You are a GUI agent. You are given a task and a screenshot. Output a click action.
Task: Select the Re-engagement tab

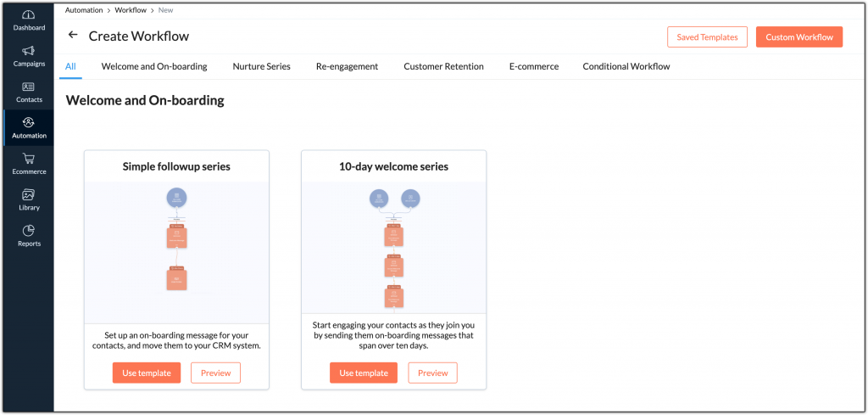[x=347, y=66]
